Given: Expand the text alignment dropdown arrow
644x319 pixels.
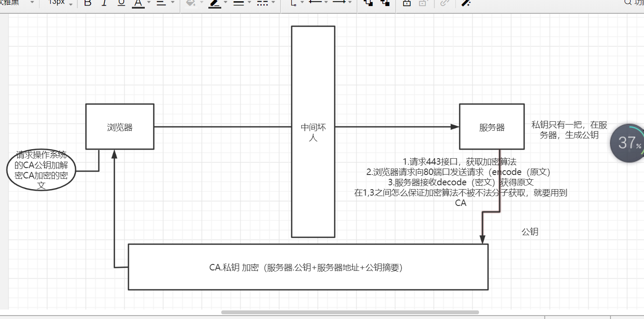Looking at the screenshot, I should (x=172, y=2).
